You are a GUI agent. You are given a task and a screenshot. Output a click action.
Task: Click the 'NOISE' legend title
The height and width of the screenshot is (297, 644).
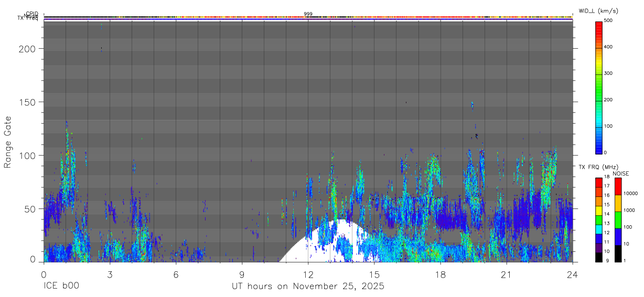[x=621, y=174]
